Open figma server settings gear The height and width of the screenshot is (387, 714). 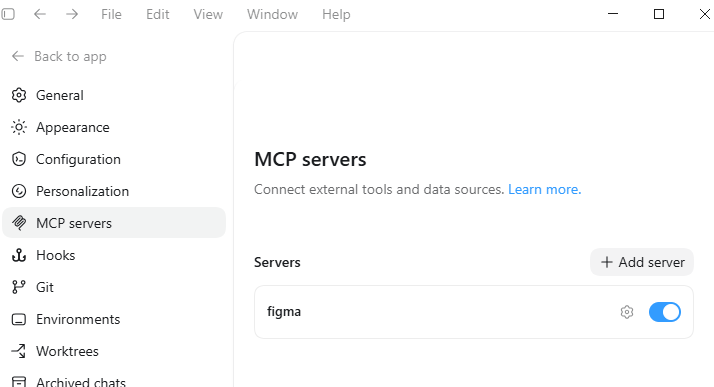point(627,312)
